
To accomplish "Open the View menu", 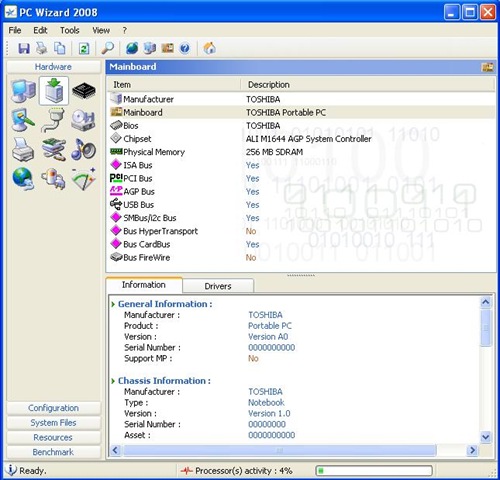I will click(x=101, y=30).
